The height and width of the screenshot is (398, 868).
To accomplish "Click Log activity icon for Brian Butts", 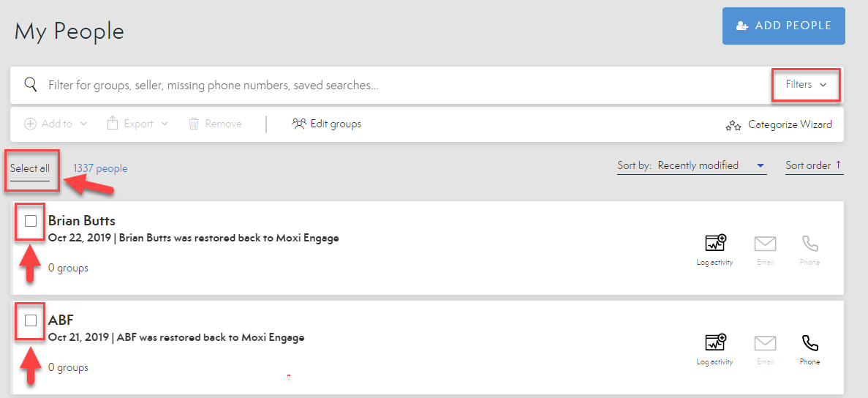I will (x=714, y=244).
